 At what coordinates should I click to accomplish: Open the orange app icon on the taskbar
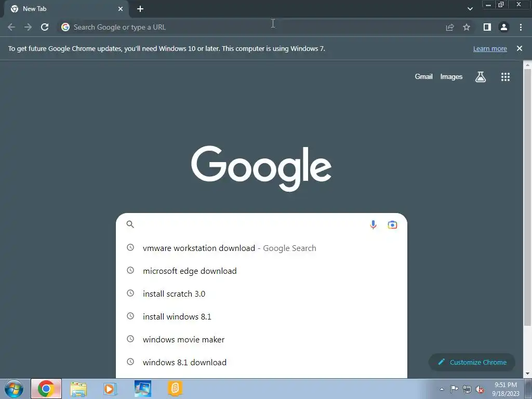coord(175,389)
